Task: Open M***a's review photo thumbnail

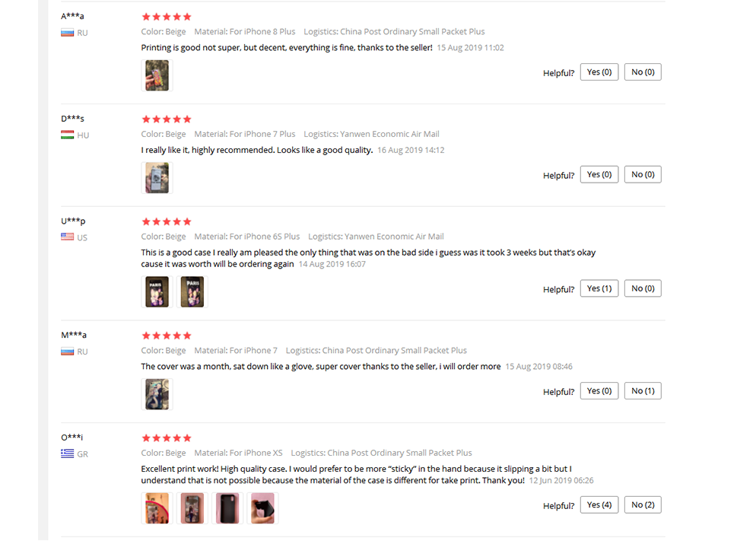Action: coord(157,394)
